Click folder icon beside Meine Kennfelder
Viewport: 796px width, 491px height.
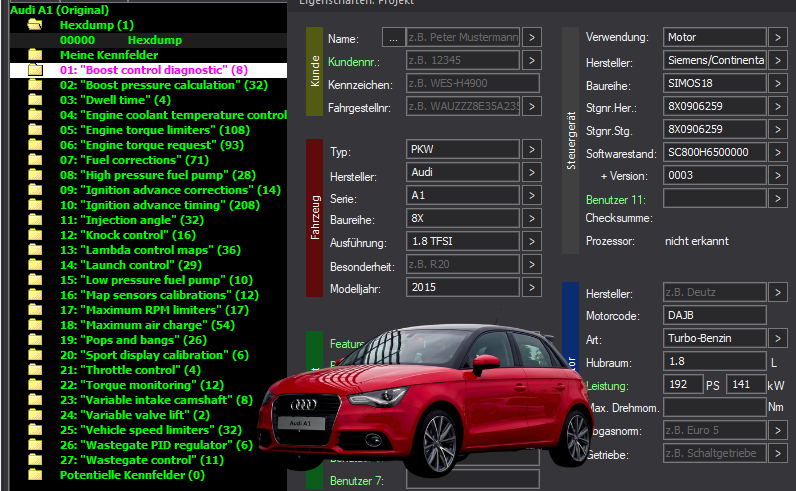(35, 55)
